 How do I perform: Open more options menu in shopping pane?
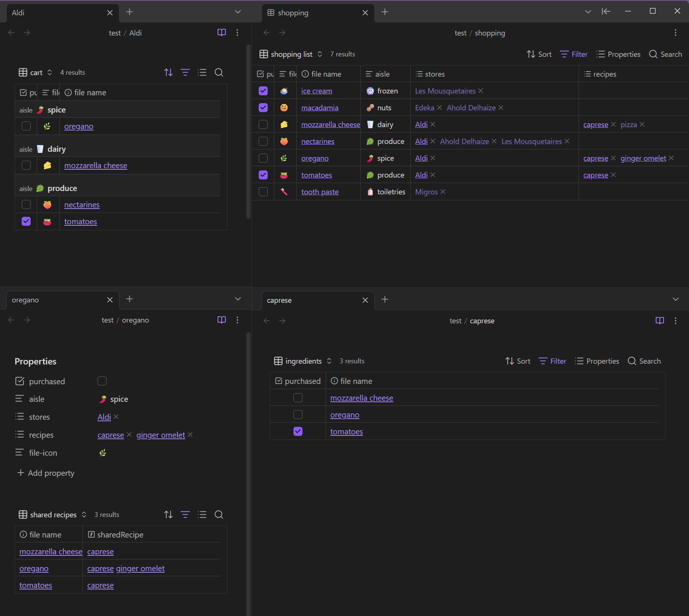click(675, 33)
